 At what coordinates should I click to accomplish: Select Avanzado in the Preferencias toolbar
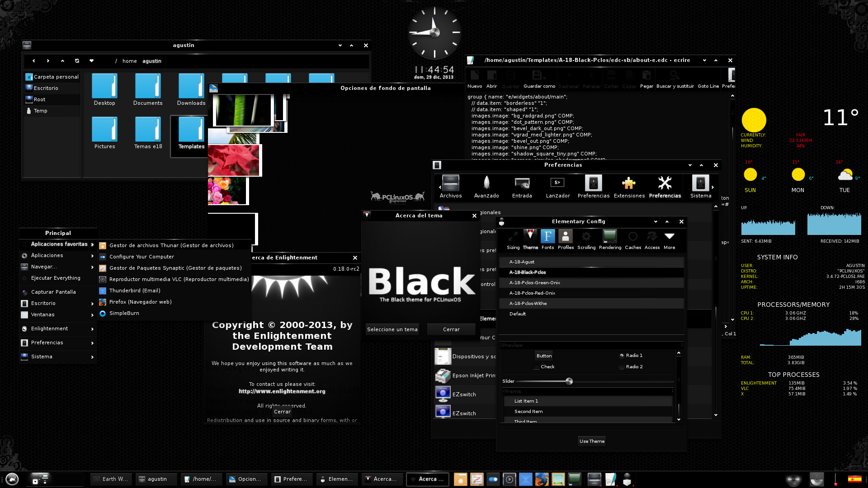(486, 187)
